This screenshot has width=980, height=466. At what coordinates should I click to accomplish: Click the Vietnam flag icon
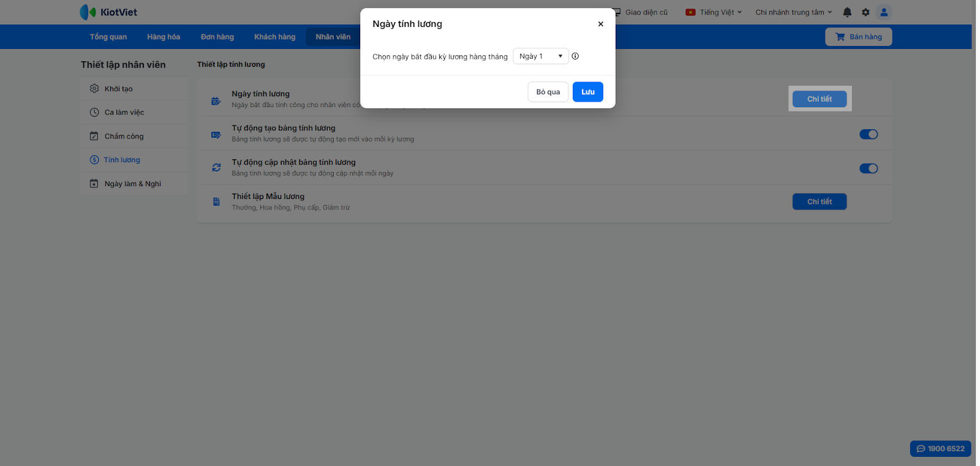[x=690, y=12]
